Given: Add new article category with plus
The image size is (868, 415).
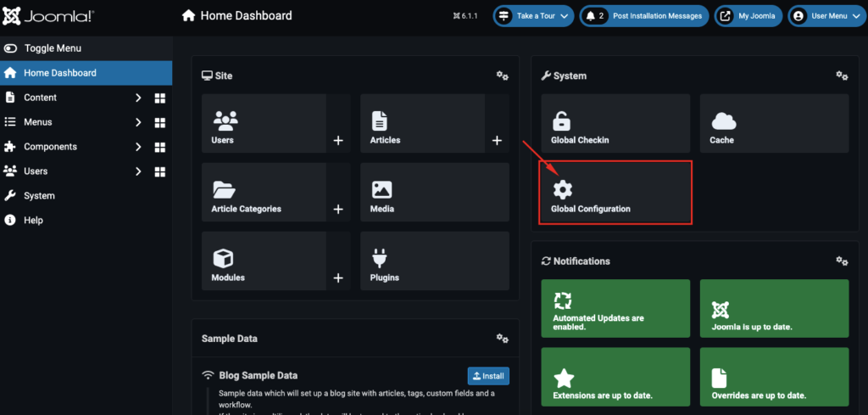Looking at the screenshot, I should (338, 210).
